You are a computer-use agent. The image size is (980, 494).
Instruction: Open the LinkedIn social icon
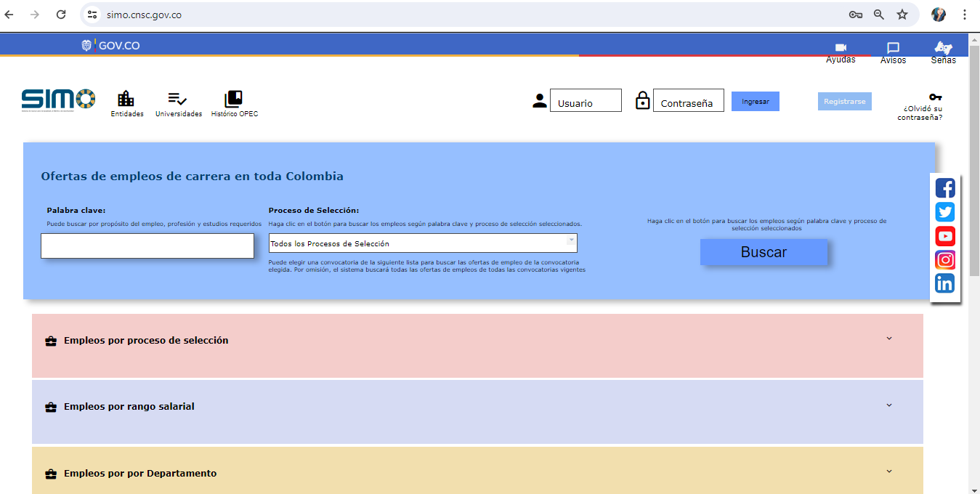944,283
